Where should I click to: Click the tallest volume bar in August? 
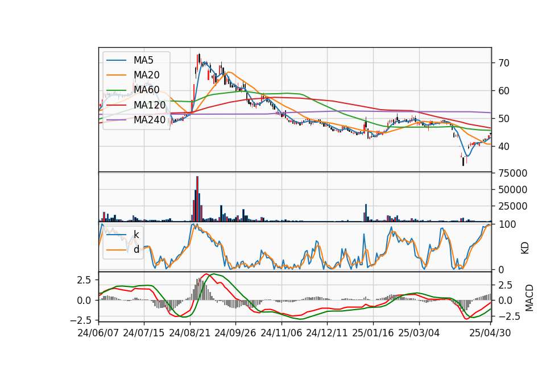[x=197, y=199]
